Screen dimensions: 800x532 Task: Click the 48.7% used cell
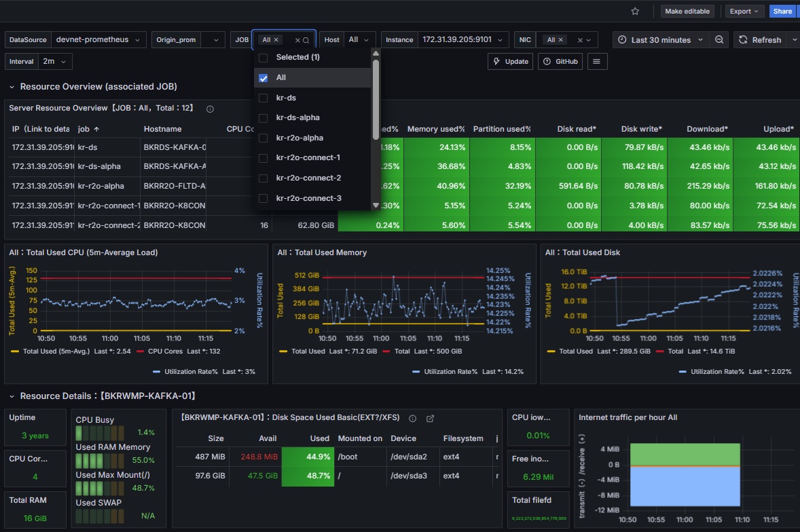308,476
